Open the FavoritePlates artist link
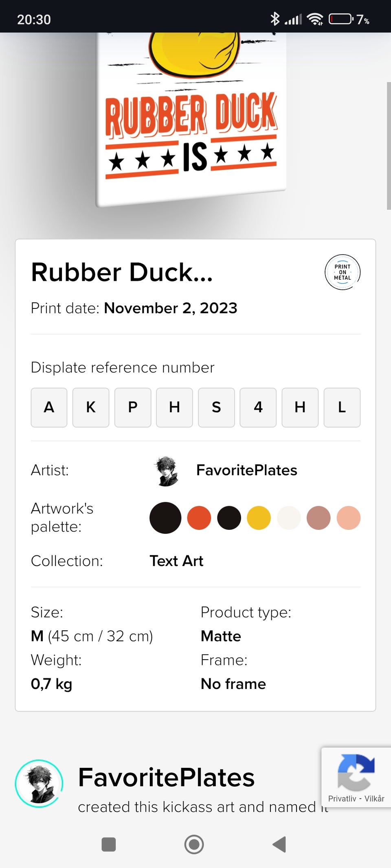391x868 pixels. pyautogui.click(x=246, y=470)
